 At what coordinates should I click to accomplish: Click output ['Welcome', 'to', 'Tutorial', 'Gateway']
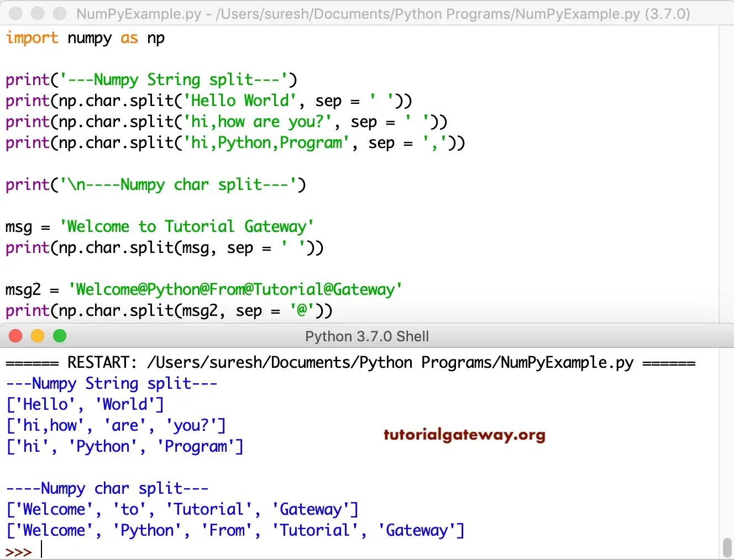pyautogui.click(x=182, y=510)
